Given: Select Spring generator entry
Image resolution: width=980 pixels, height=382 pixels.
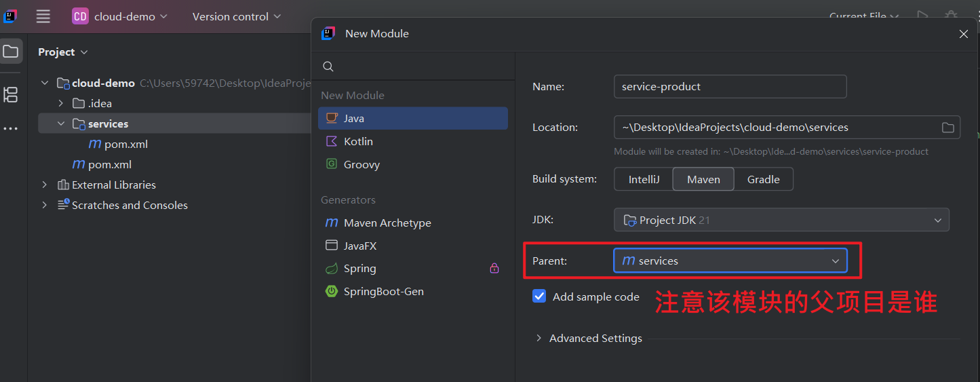Looking at the screenshot, I should pos(413,269).
